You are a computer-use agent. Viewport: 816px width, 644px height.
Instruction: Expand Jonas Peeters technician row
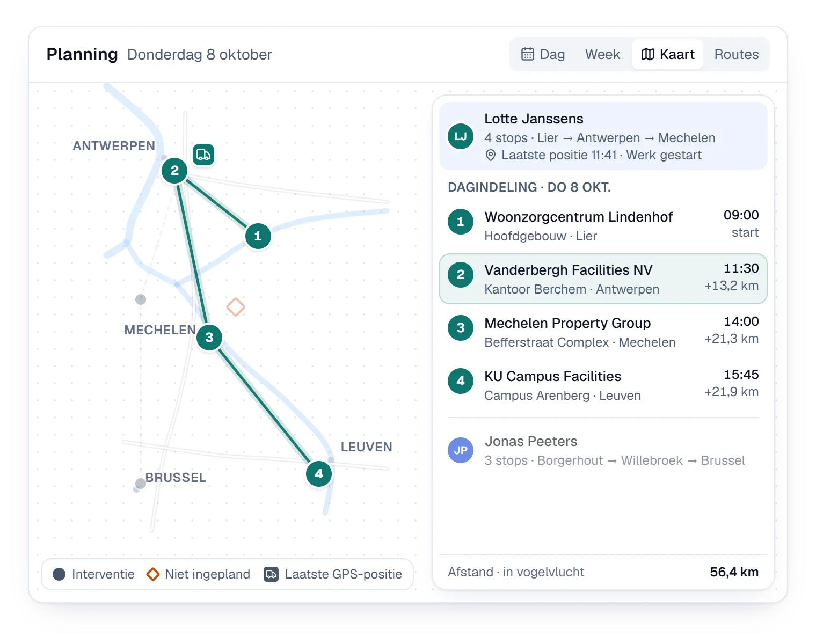pyautogui.click(x=603, y=450)
